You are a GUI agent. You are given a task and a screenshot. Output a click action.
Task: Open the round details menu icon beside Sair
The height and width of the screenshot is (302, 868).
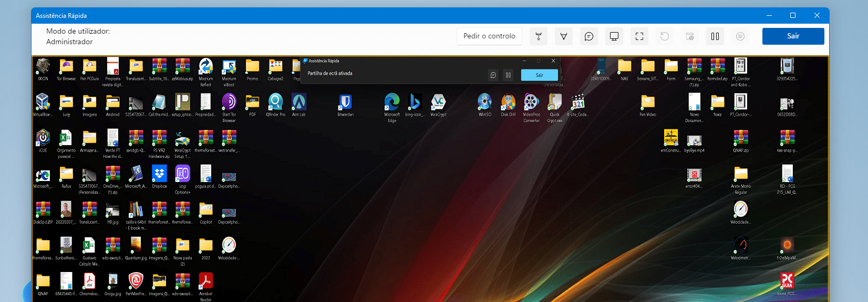[740, 36]
